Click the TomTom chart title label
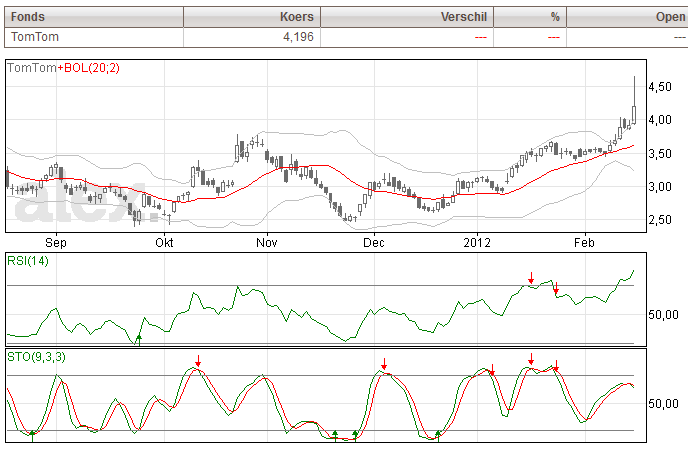 (32, 68)
